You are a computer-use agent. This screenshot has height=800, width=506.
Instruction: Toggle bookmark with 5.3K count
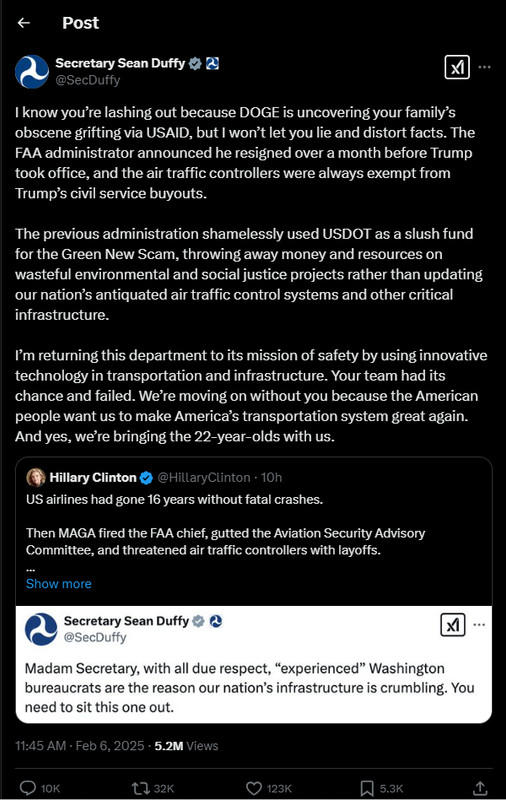coord(382,788)
